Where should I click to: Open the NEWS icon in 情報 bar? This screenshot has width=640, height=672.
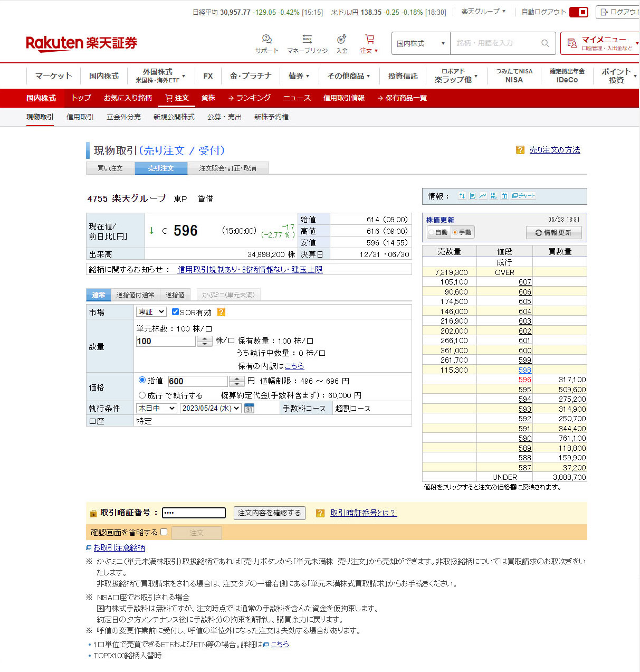493,196
